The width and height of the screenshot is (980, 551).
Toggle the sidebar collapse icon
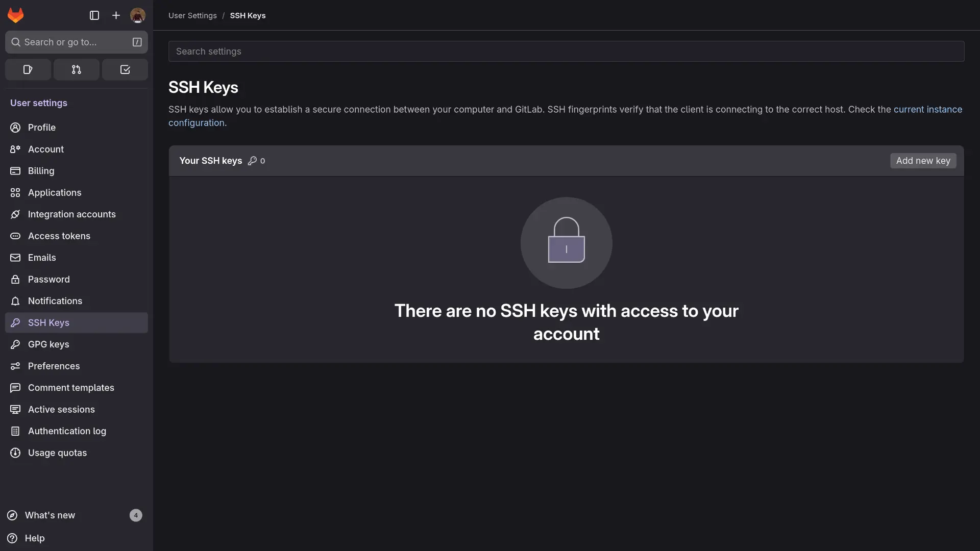94,15
